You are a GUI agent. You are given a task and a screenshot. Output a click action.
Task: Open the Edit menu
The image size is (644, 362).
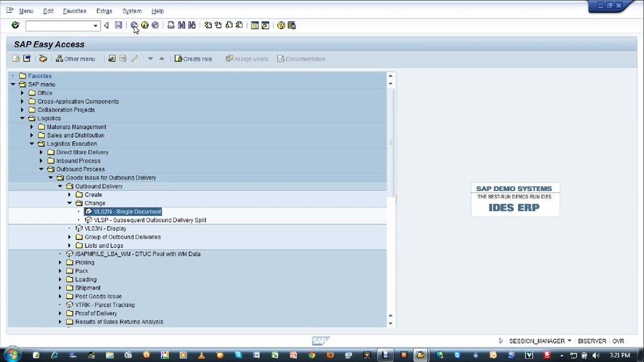pos(48,11)
